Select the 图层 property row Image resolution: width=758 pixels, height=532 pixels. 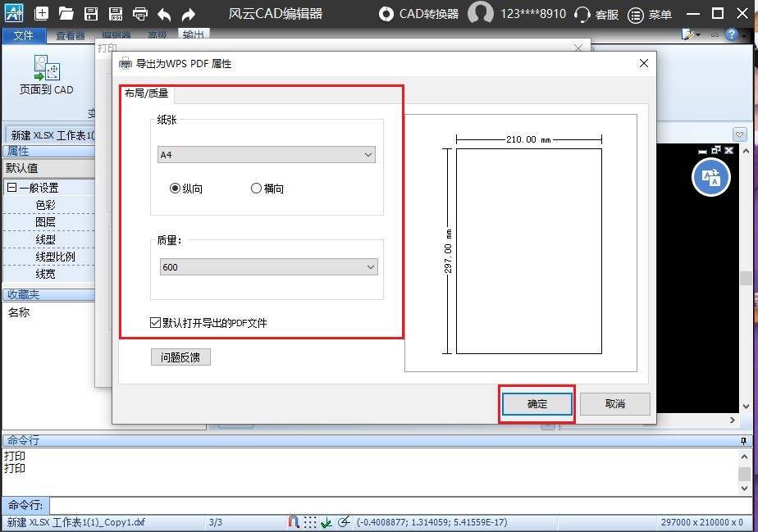point(48,222)
